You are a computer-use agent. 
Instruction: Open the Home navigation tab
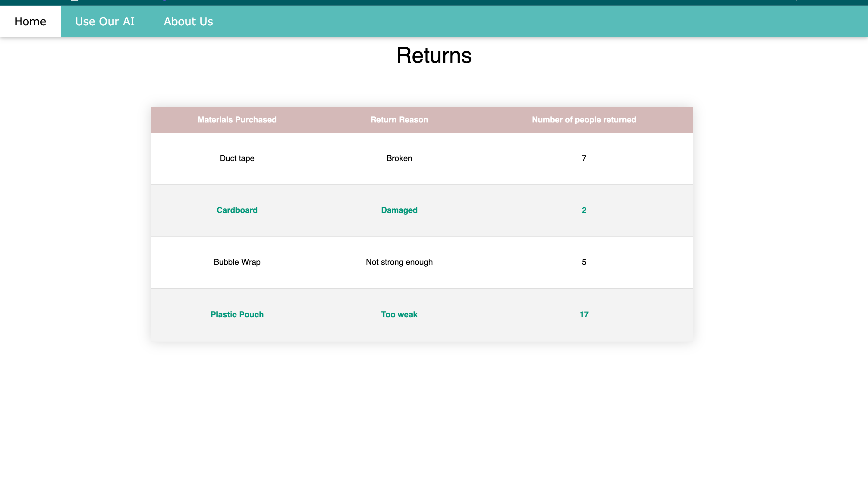point(30,21)
